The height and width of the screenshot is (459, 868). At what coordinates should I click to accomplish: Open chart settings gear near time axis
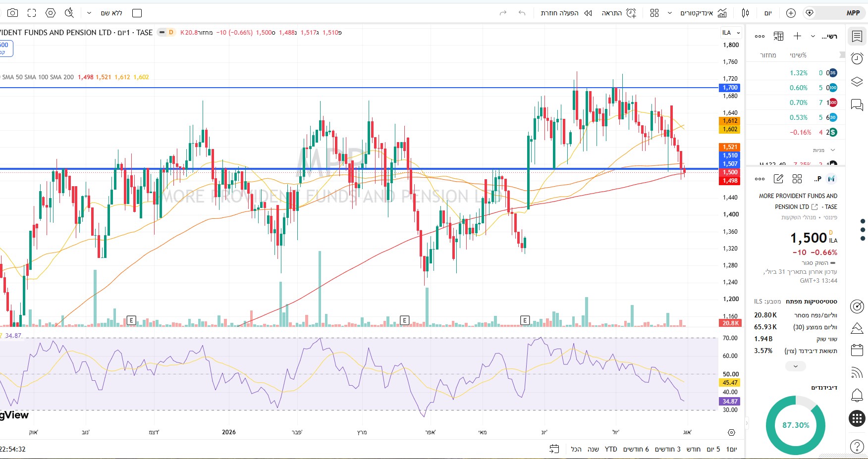(x=732, y=432)
